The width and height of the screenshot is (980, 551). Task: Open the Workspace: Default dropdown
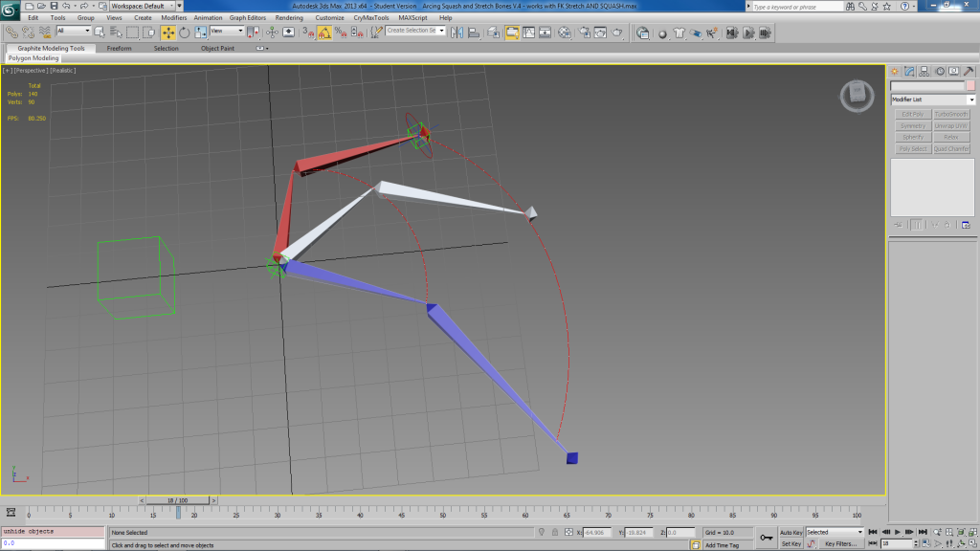(x=141, y=6)
